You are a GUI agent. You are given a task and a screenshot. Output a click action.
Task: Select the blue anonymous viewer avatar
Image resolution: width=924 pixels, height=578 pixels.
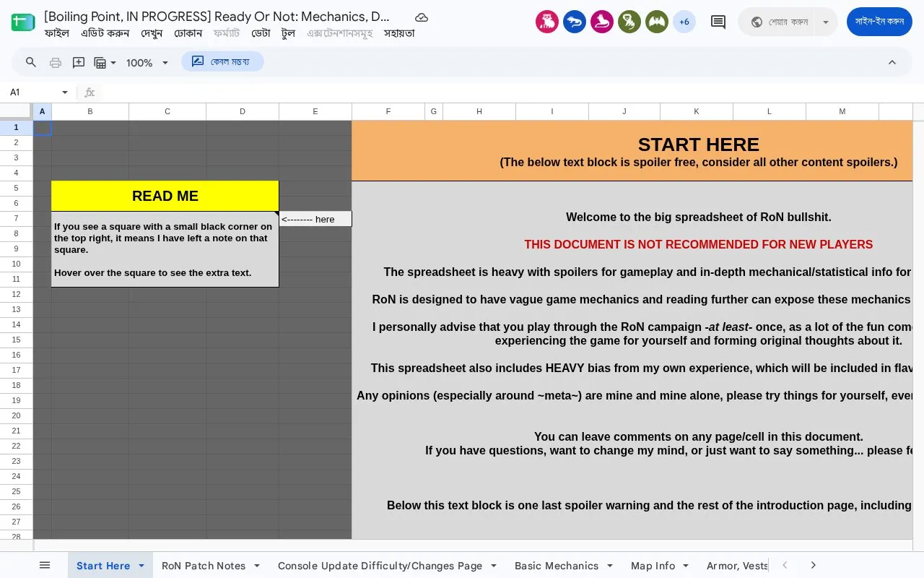click(575, 22)
